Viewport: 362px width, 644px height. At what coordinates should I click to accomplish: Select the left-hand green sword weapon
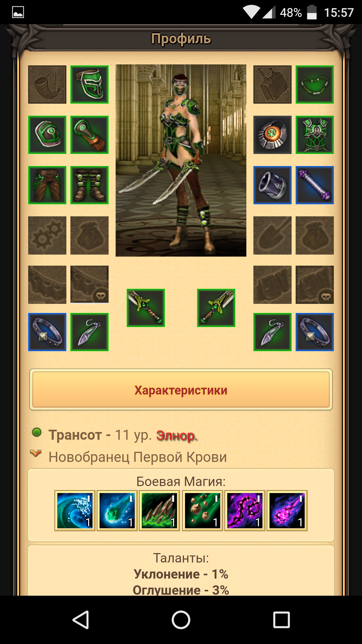(146, 308)
